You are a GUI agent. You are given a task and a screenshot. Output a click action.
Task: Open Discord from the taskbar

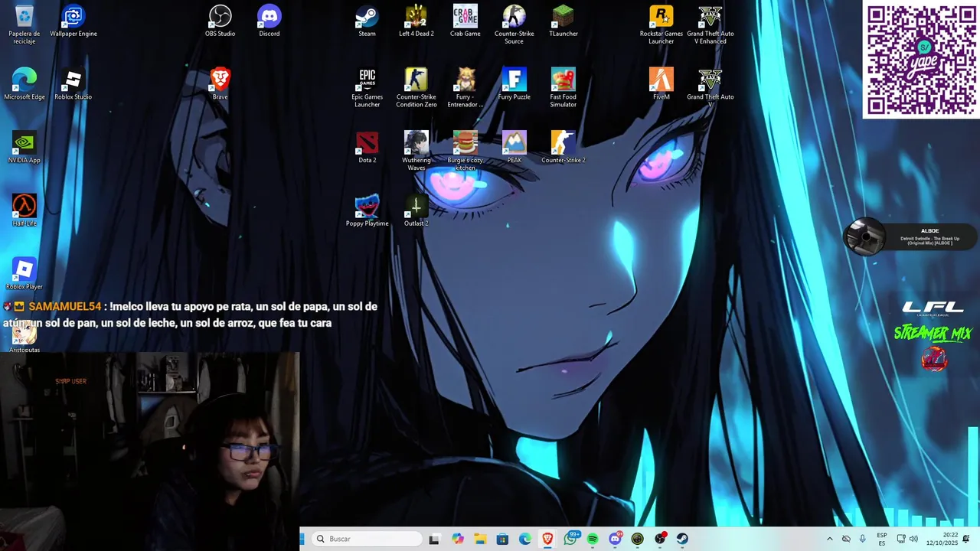pos(616,539)
